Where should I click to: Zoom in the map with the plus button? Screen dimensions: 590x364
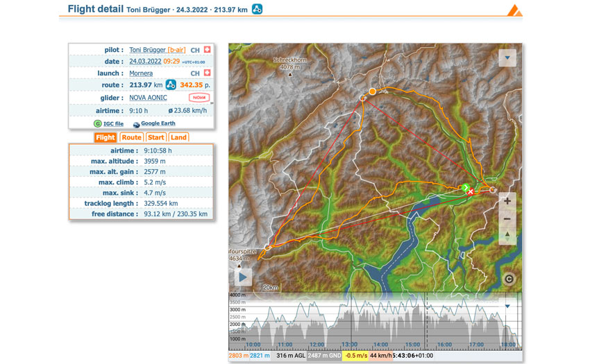[x=507, y=201]
